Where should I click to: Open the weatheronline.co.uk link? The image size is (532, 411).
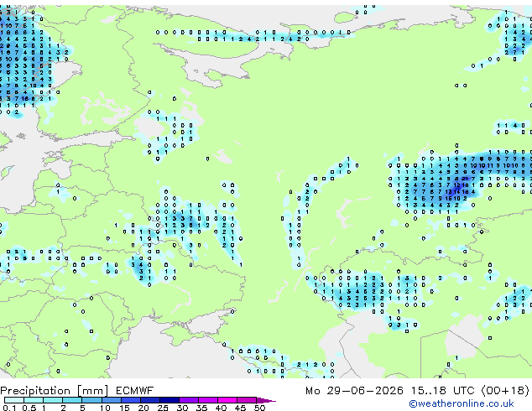462,403
